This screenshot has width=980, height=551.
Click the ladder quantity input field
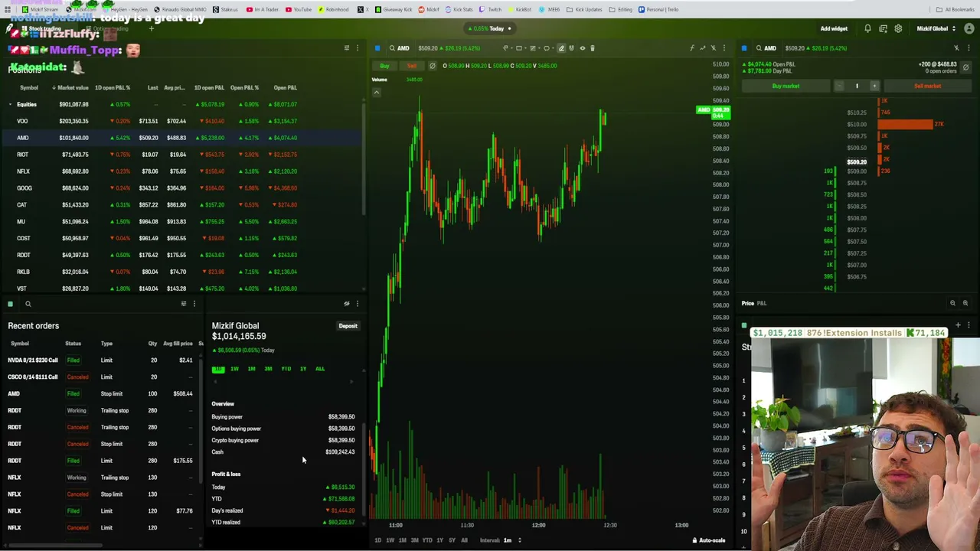857,86
